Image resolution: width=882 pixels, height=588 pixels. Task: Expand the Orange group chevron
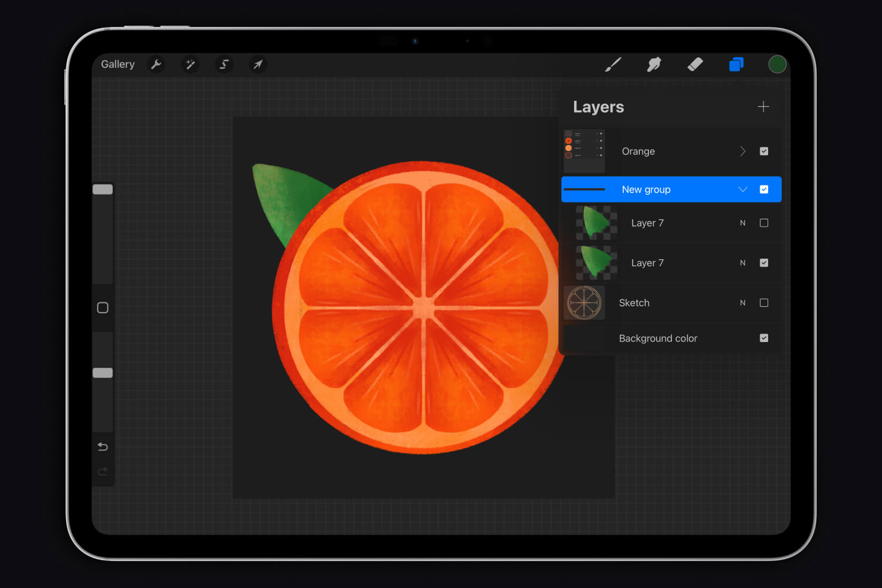(x=742, y=151)
